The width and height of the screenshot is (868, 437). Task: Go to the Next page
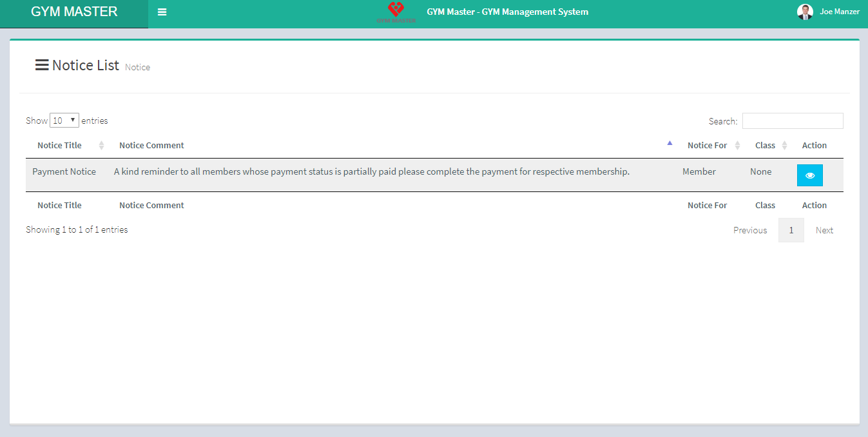[824, 230]
